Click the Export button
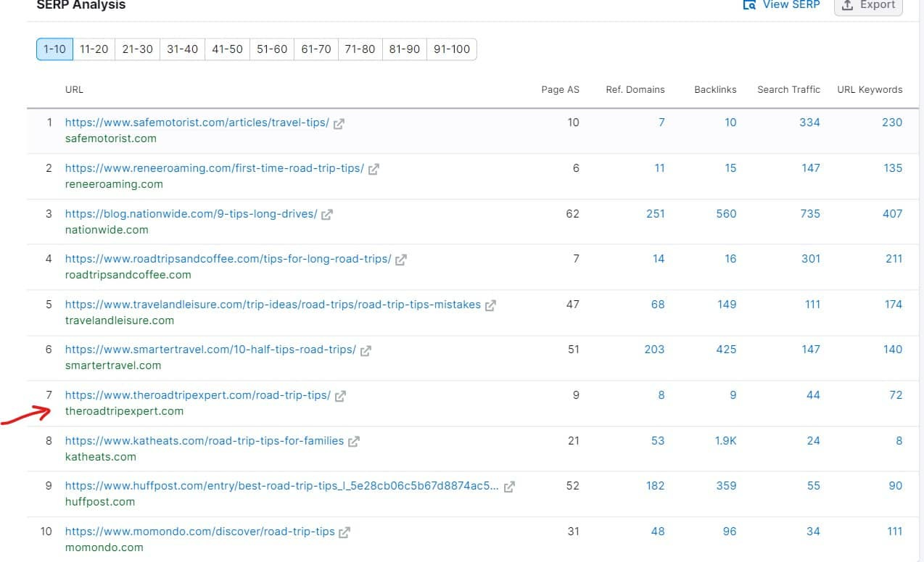 [868, 6]
